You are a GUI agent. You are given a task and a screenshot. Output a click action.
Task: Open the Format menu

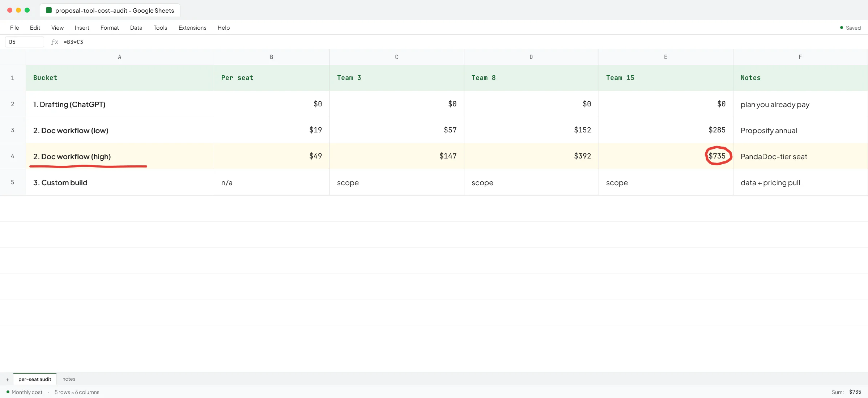(x=110, y=27)
